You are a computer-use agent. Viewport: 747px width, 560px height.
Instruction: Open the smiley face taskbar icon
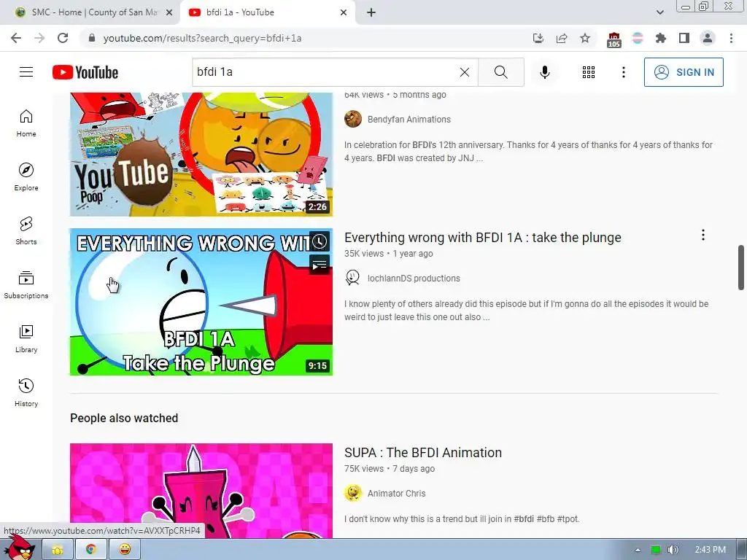point(125,550)
